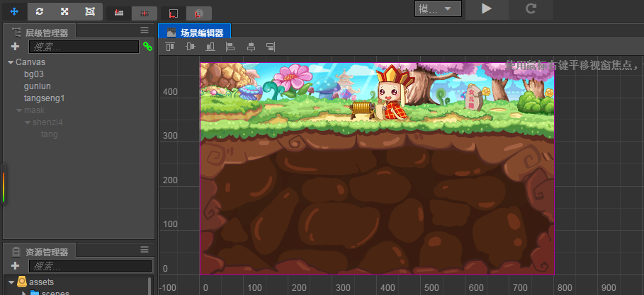The image size is (644, 295).
Task: Add a new node in hierarchy
Action: 15,47
